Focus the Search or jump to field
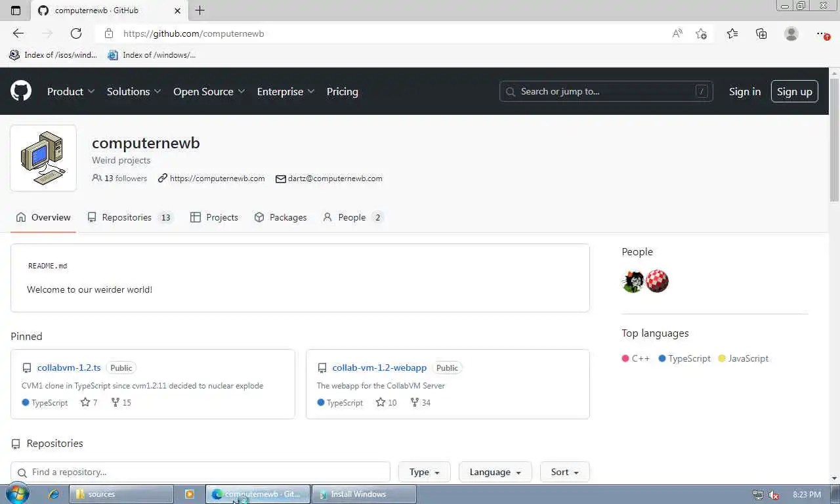 pos(606,91)
